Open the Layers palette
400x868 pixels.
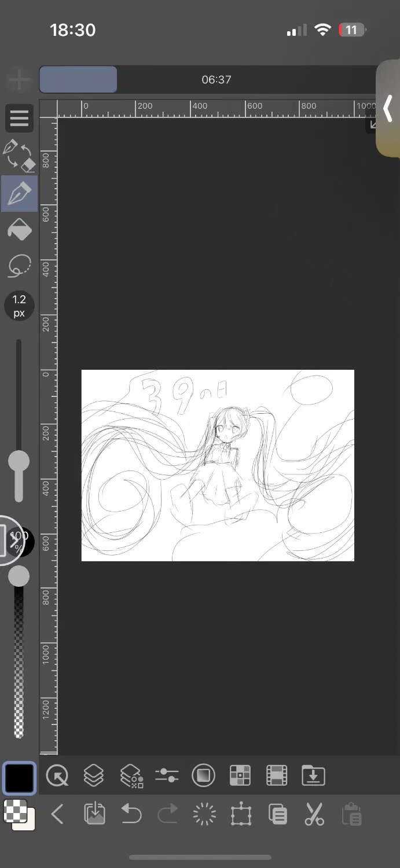pyautogui.click(x=93, y=775)
